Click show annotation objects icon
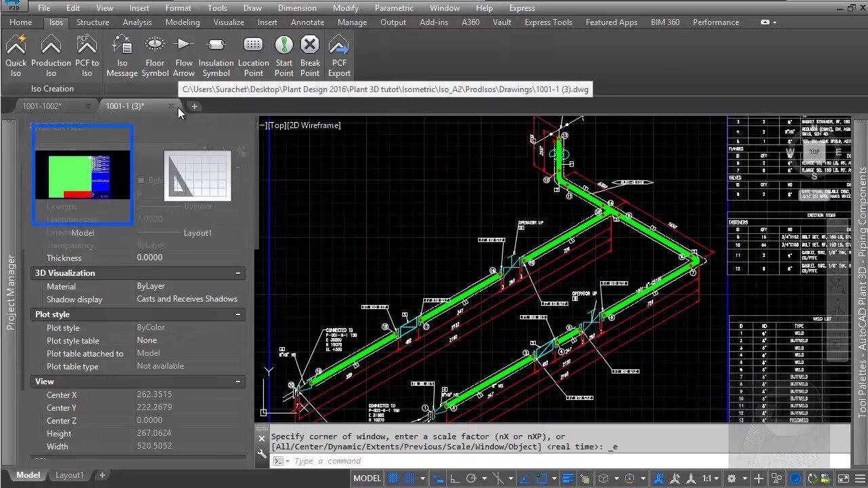 (x=658, y=478)
